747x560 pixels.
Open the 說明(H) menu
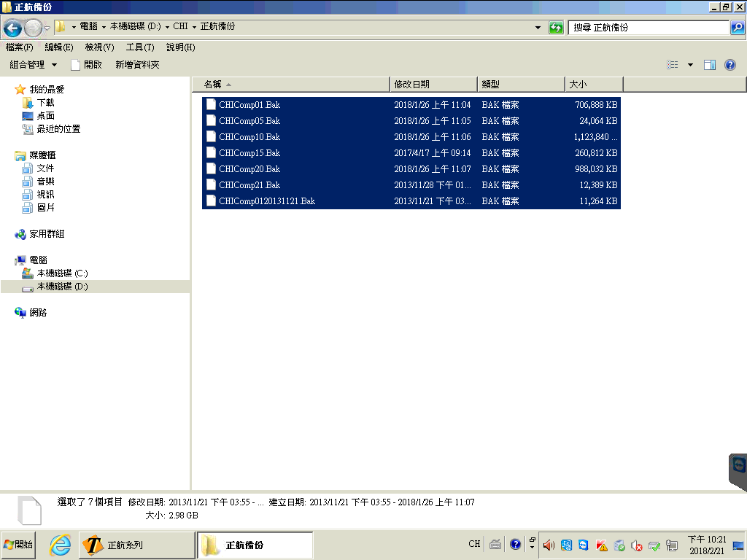[181, 47]
